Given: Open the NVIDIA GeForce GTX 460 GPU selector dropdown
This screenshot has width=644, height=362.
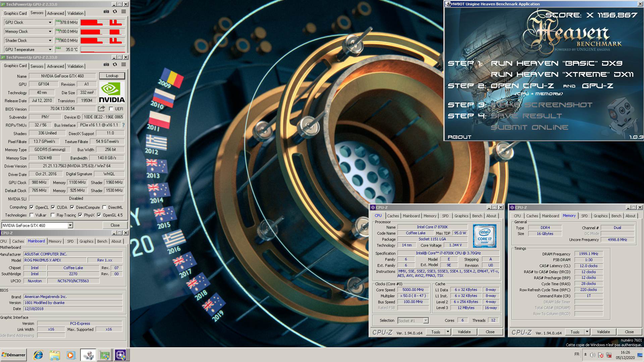Looking at the screenshot, I should coord(70,226).
